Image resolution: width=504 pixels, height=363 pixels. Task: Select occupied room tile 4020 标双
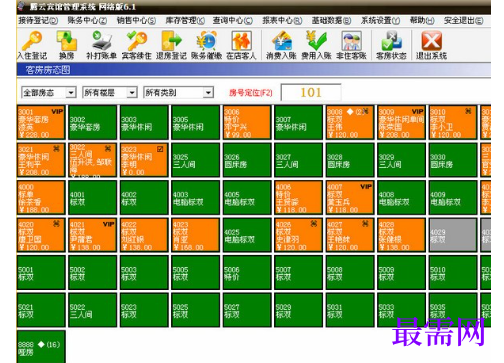(41, 235)
